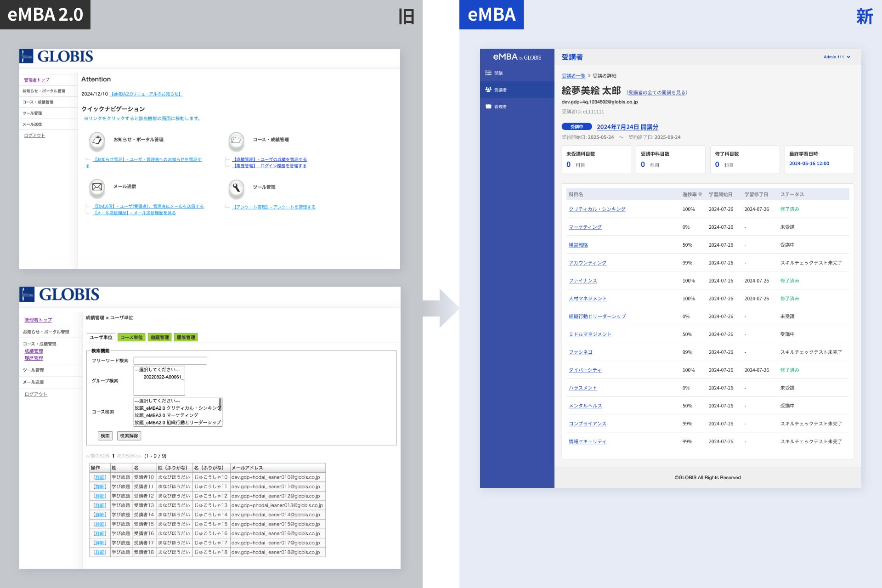Click the folder icon beside 管理者 in sidebar
Viewport: 882px width, 588px height.
click(488, 106)
